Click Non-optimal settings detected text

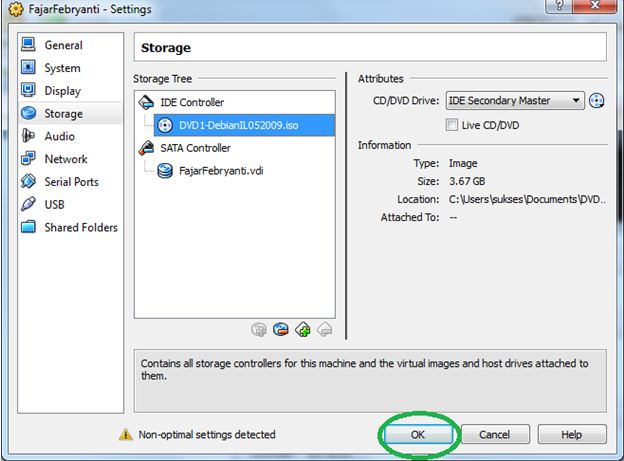coord(207,434)
